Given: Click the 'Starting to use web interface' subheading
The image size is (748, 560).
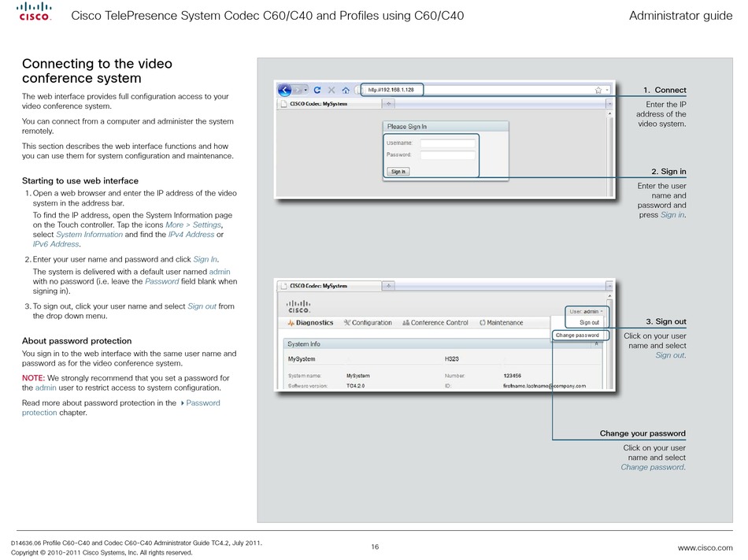Looking at the screenshot, I should (80, 181).
